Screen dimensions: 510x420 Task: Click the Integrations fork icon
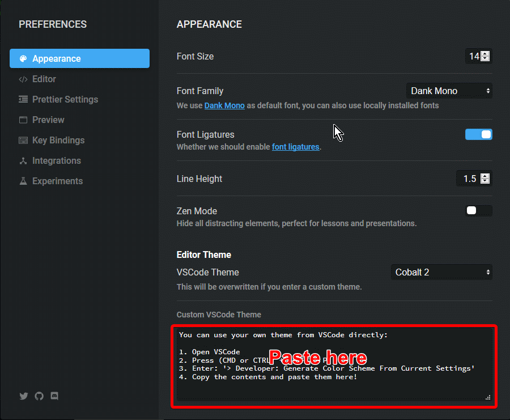[23, 161]
